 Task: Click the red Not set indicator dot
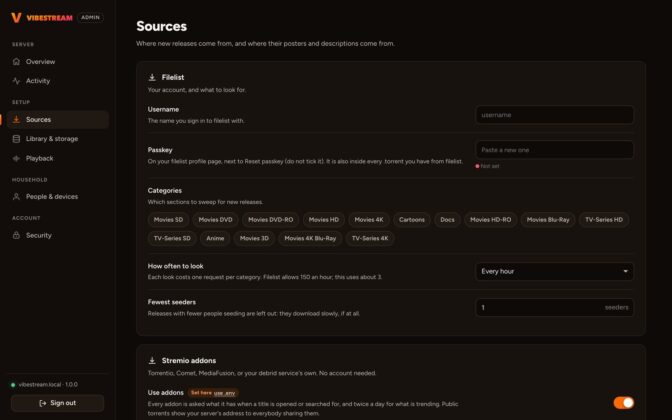coord(477,166)
